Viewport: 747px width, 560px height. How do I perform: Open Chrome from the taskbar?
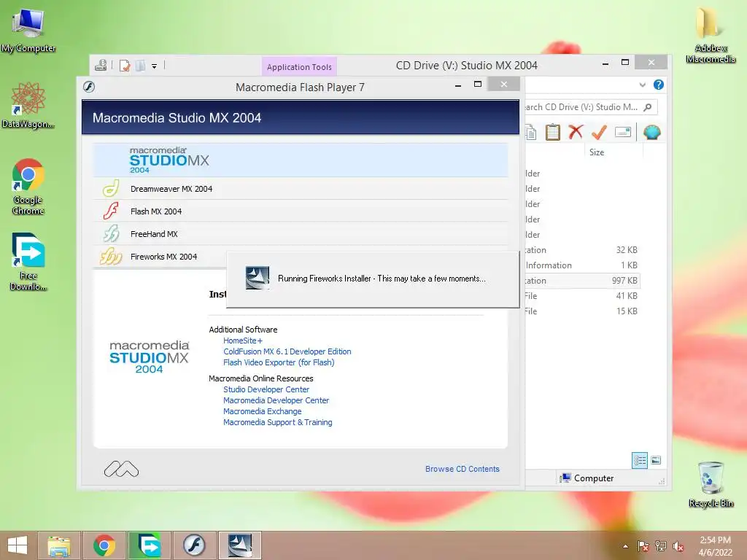tap(104, 545)
